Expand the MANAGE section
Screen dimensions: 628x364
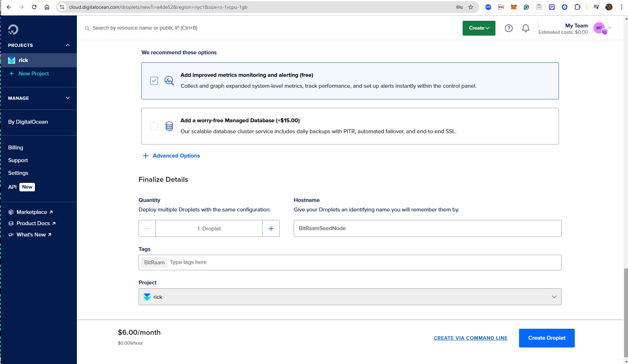(x=68, y=98)
